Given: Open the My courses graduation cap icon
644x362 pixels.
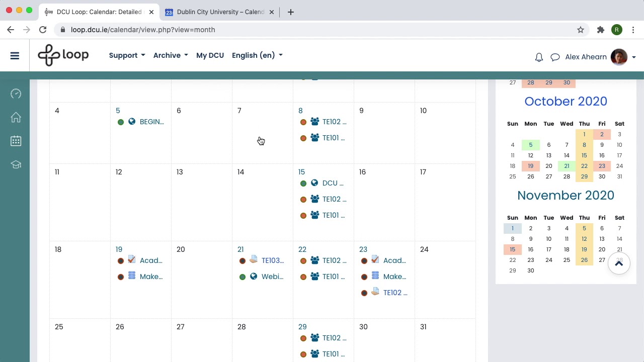Looking at the screenshot, I should [x=16, y=164].
